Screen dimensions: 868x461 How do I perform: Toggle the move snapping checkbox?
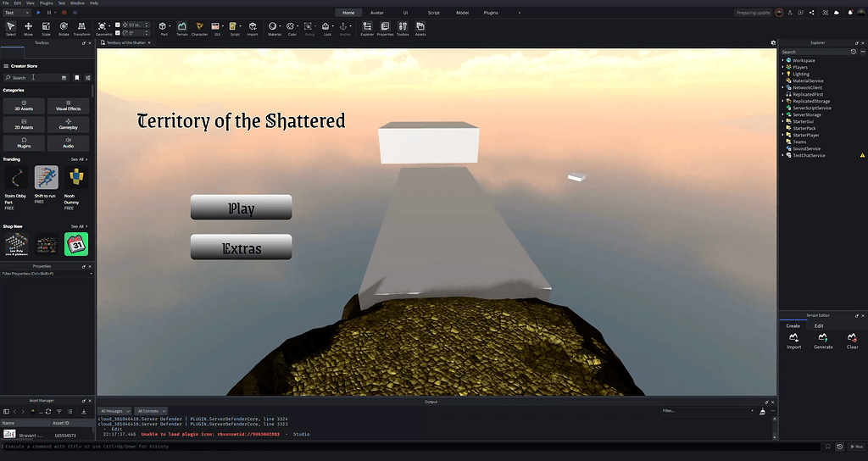tap(117, 25)
